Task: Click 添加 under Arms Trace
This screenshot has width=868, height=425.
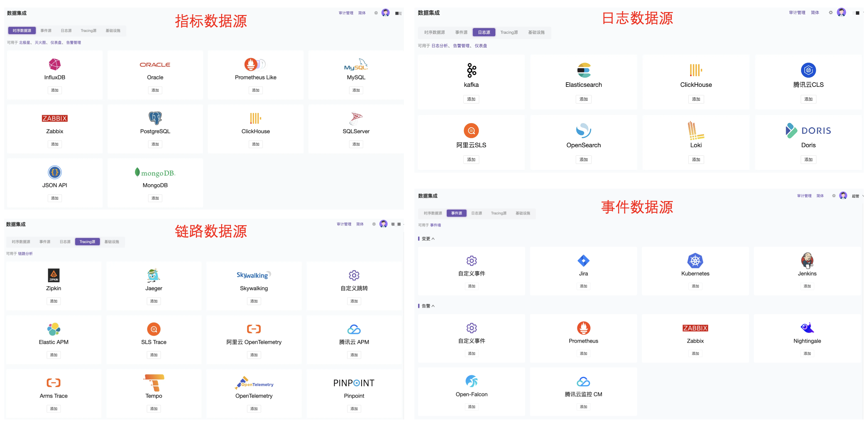Action: [x=54, y=408]
